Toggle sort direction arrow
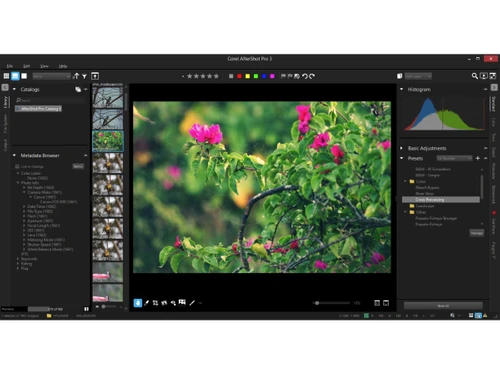This screenshot has height=375, width=500. tap(76, 76)
